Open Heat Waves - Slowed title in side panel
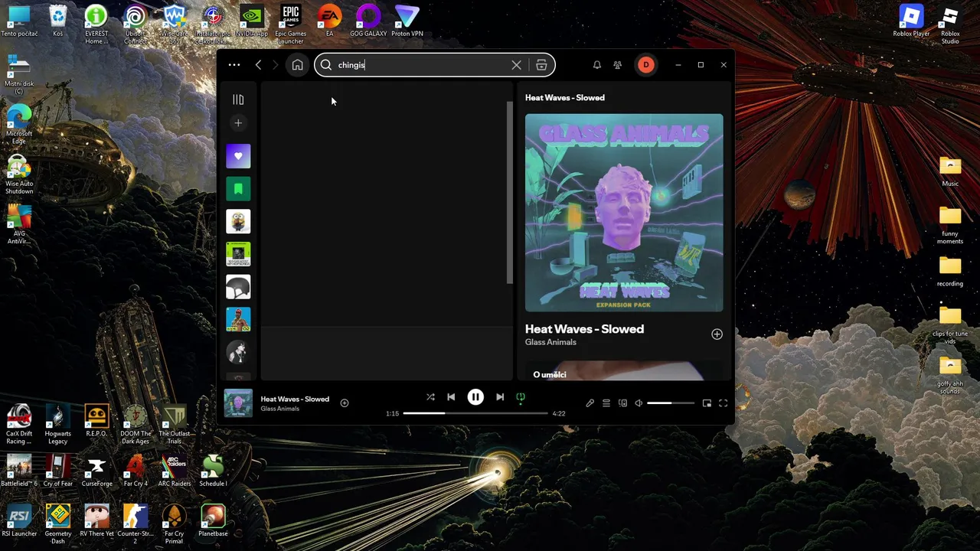 coord(584,329)
